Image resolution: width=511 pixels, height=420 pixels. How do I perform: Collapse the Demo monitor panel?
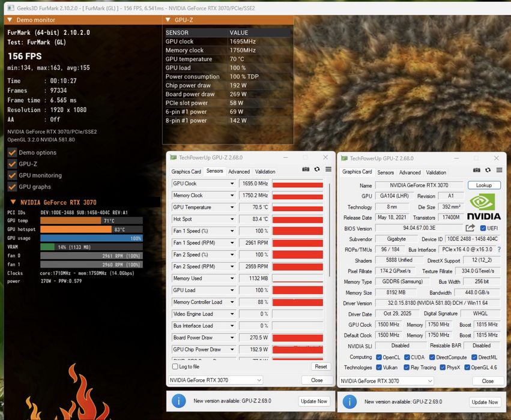coord(10,20)
